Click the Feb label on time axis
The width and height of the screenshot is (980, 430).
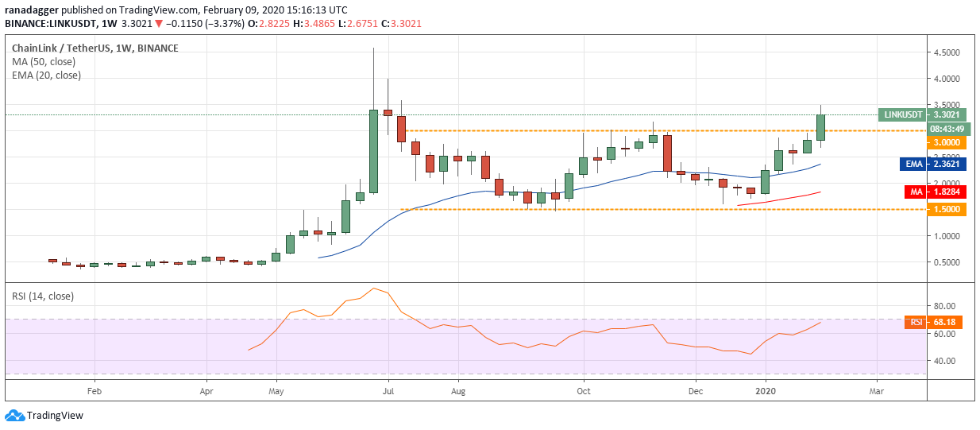95,391
